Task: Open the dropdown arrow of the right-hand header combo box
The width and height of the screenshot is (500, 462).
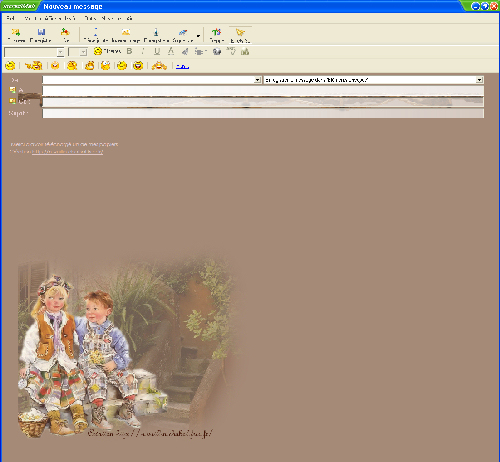Action: click(479, 80)
